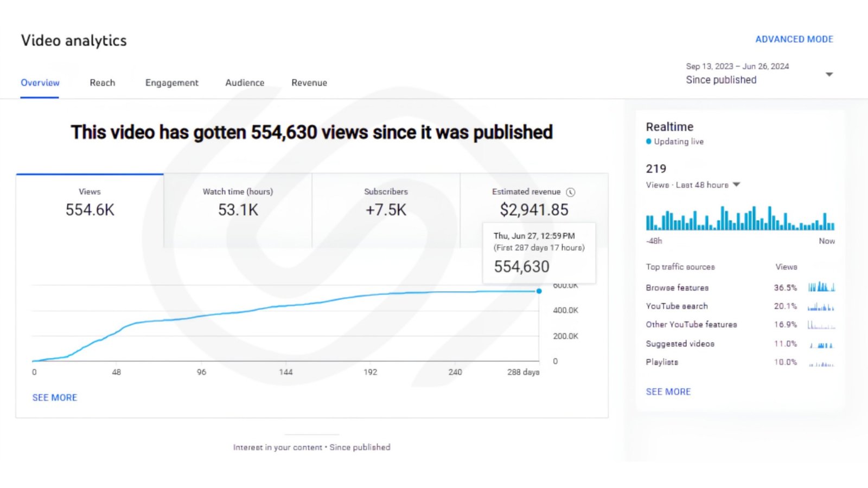Select the Revenue tab

click(309, 82)
